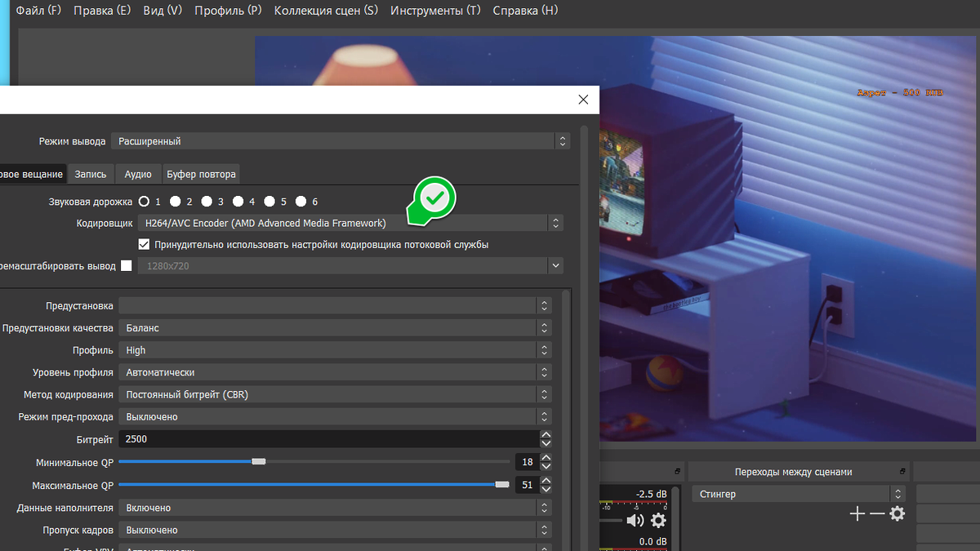
Task: Open the Пропуск кадров dropdown
Action: tap(335, 530)
